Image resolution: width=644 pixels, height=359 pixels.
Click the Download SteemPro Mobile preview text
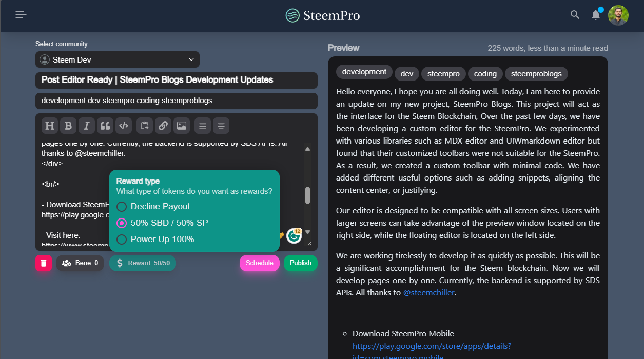[x=403, y=334]
